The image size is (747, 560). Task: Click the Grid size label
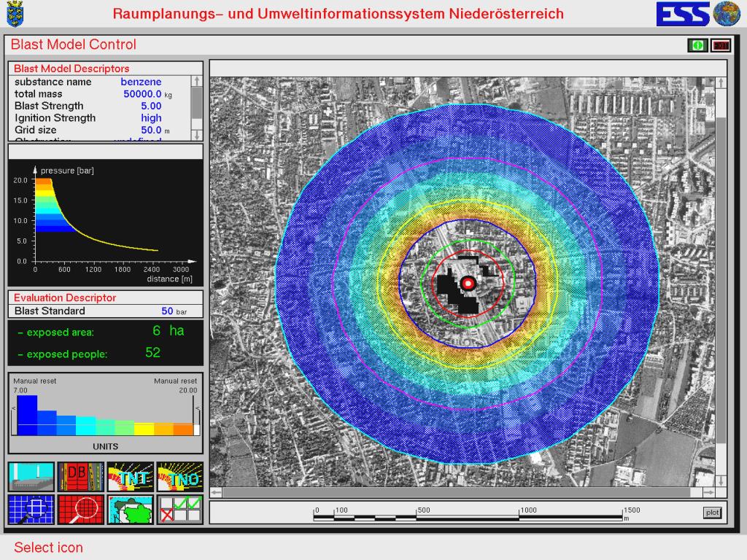(35, 130)
